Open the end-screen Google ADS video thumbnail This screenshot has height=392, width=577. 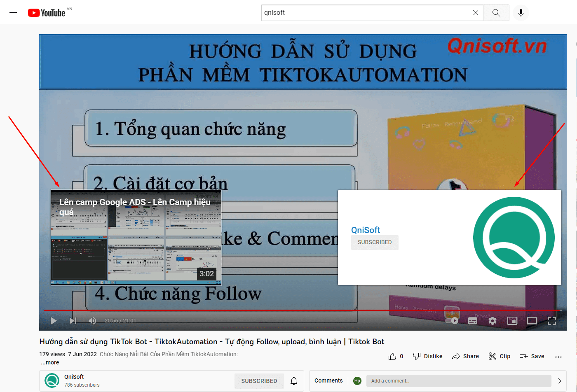tap(136, 238)
